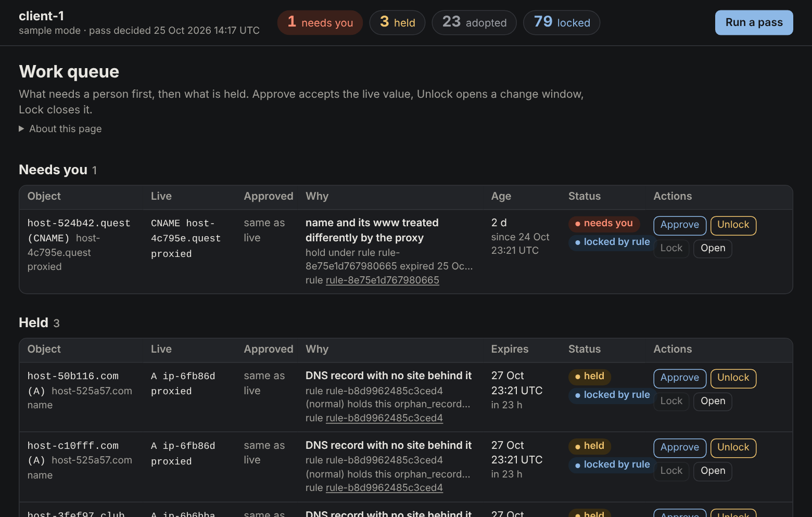Click the 'Held' section heading
This screenshot has height=517, width=812.
[33, 323]
